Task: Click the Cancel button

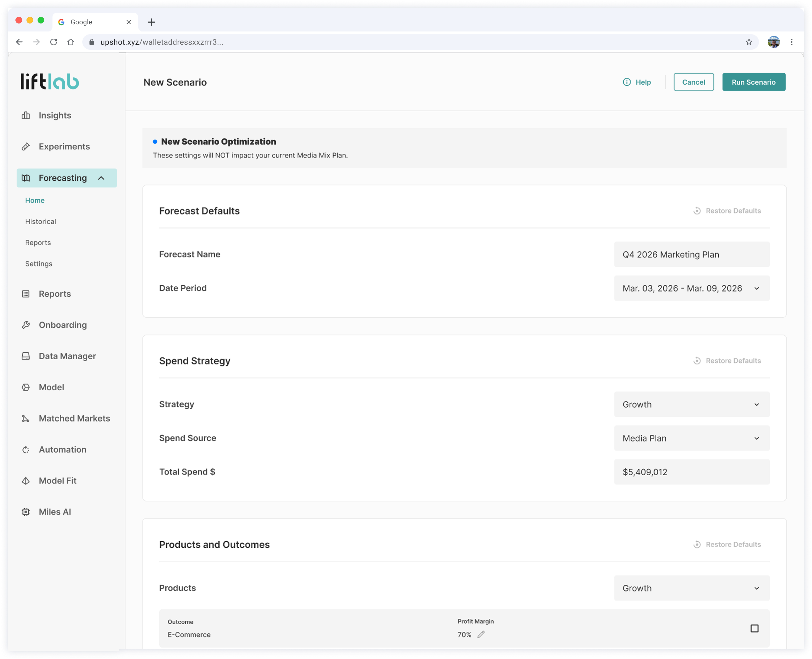Action: tap(693, 82)
